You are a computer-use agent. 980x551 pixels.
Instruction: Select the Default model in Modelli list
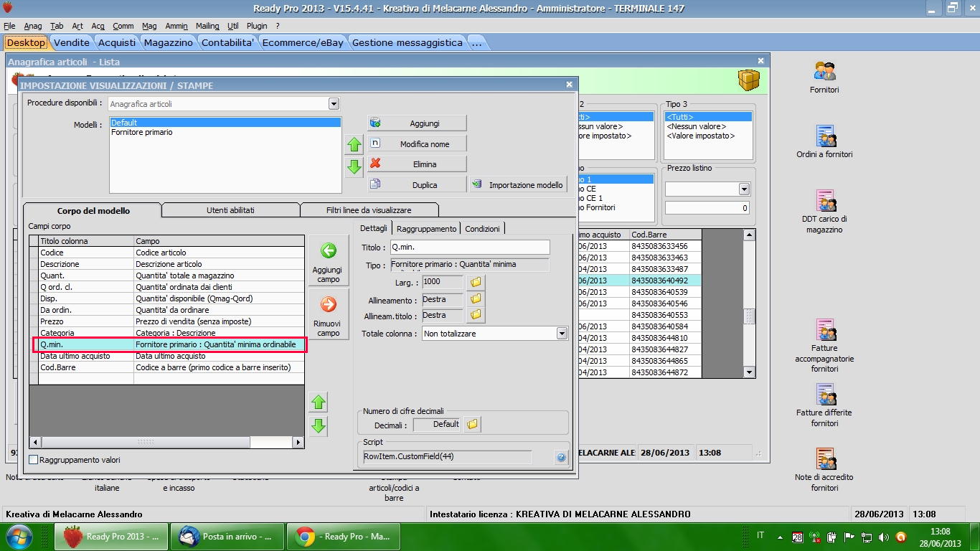tap(225, 123)
